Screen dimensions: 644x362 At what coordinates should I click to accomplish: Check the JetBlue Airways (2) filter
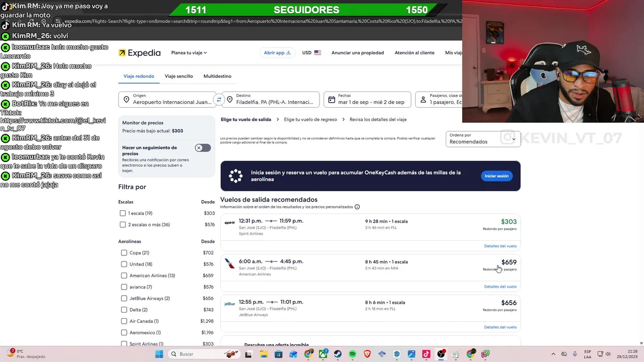124,298
